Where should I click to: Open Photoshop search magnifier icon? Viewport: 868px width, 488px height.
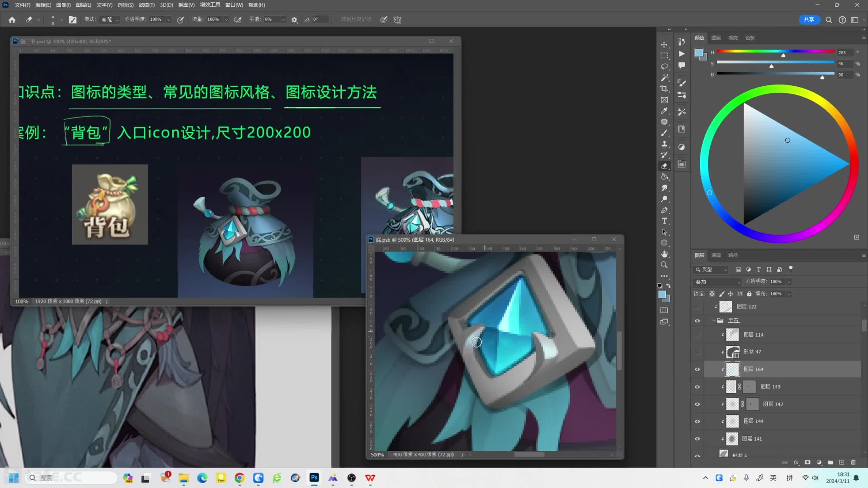click(x=829, y=20)
